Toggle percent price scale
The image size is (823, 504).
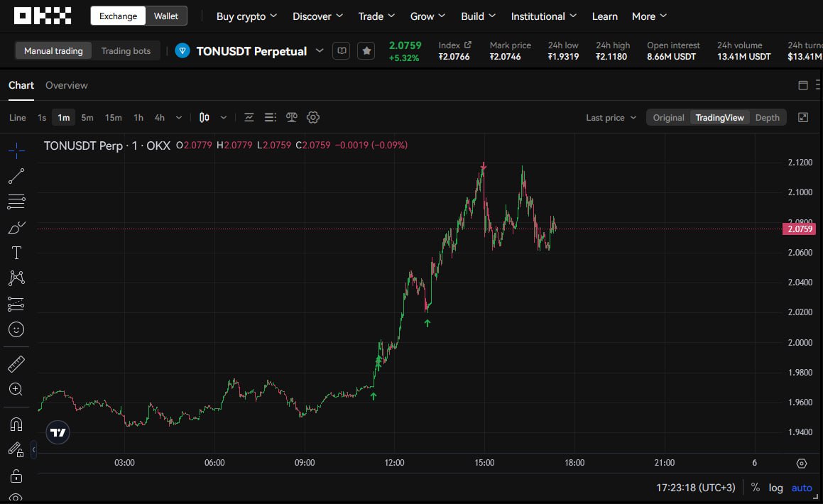[756, 487]
